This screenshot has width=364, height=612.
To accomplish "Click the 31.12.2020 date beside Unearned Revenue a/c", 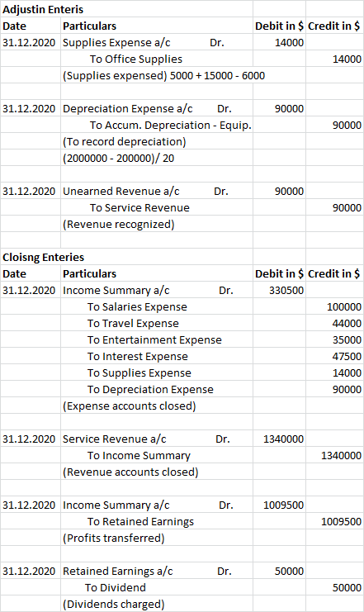I will coord(30,191).
